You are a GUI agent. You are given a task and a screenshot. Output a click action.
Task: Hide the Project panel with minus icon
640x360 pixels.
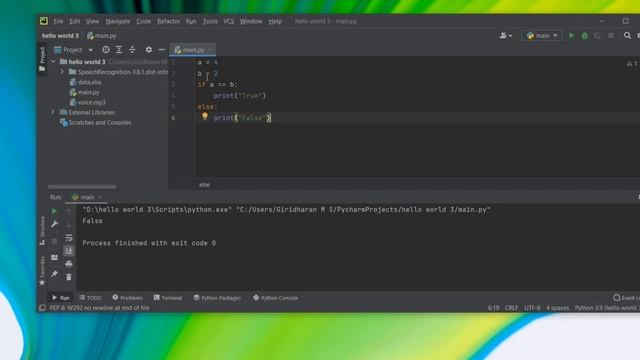click(x=162, y=50)
